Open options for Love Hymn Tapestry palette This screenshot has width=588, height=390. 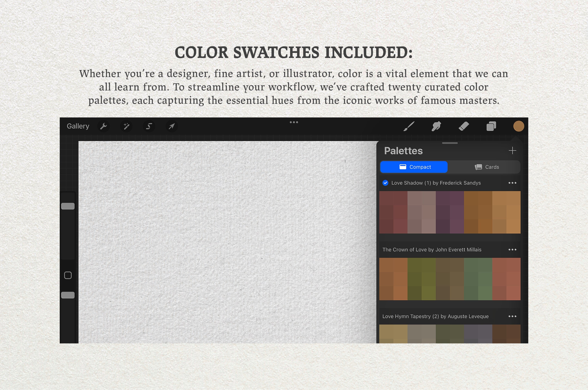click(x=512, y=316)
